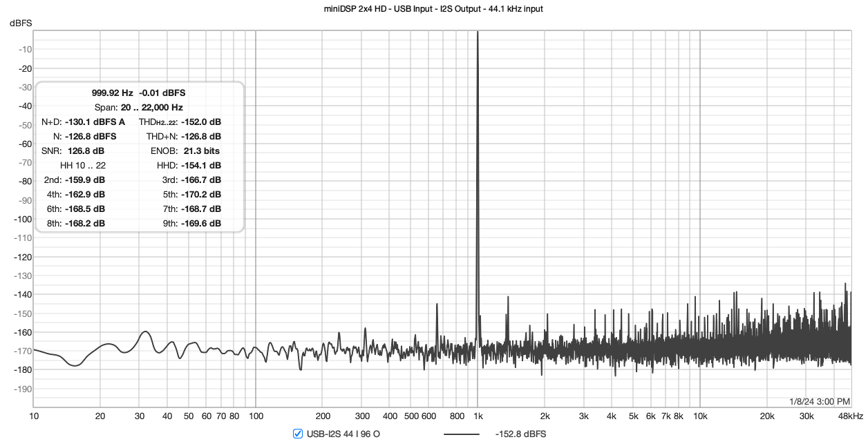Click the trace line sample in legend
The image size is (868, 444).
(x=461, y=434)
